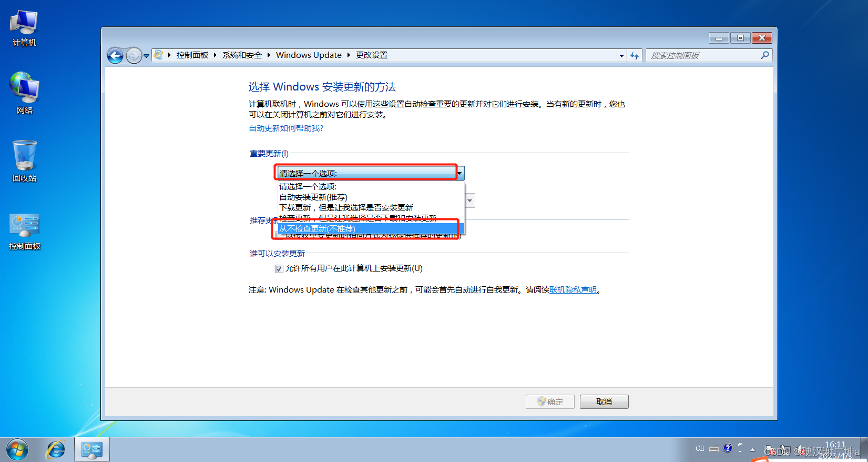Click the forward navigation arrow
868x462 pixels.
point(134,55)
